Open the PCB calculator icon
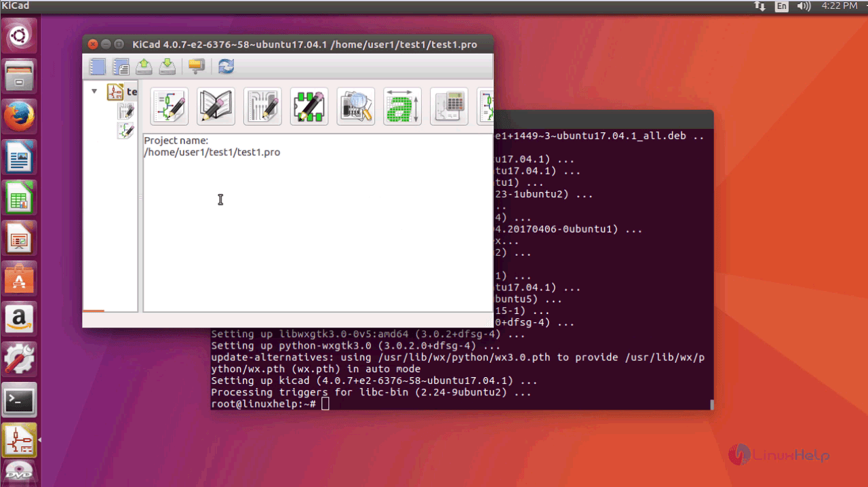The image size is (868, 487). 449,106
